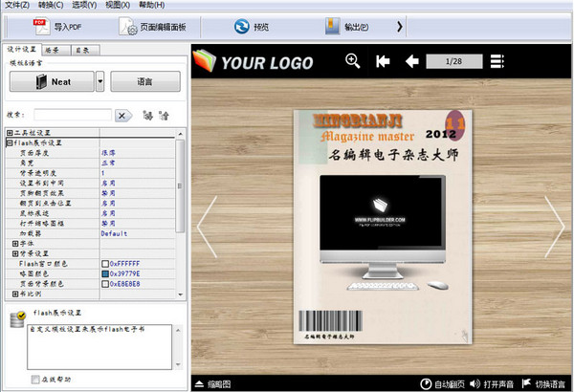Collapse the flash display settings node
Image resolution: width=574 pixels, height=392 pixels.
[x=10, y=142]
